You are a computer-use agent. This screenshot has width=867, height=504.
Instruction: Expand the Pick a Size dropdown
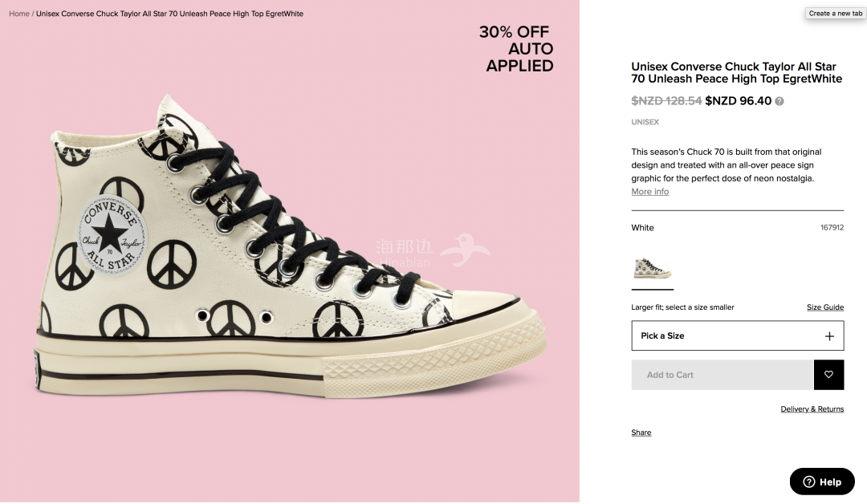[x=738, y=335]
